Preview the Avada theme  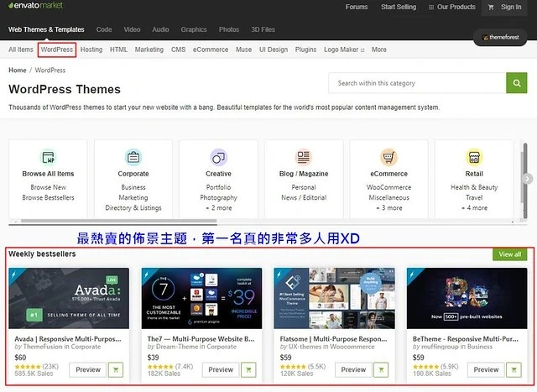pos(88,369)
